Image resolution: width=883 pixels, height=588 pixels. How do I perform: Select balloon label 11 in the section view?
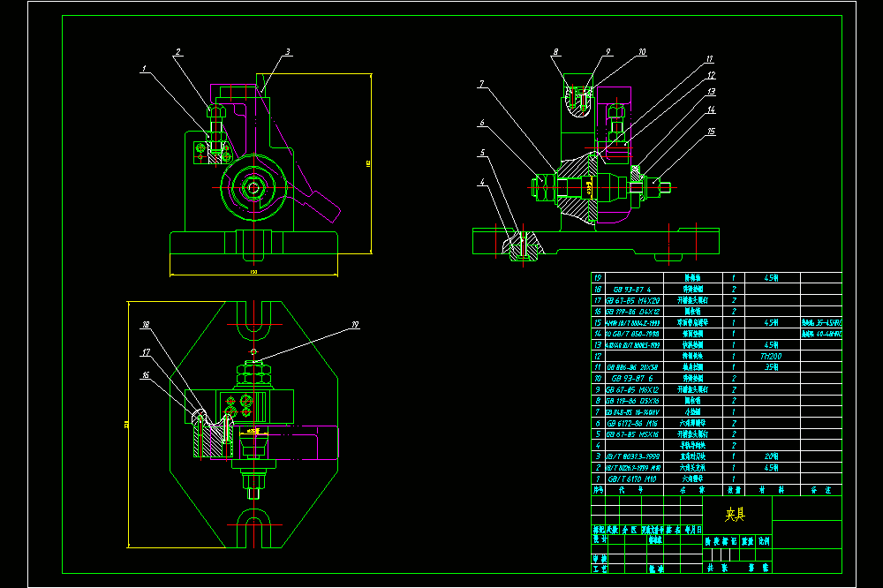(710, 58)
